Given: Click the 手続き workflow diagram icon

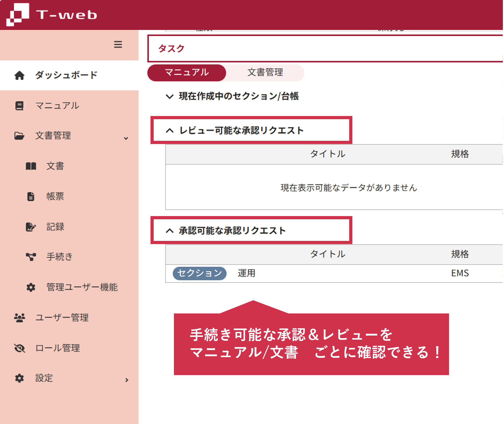Looking at the screenshot, I should (x=31, y=257).
